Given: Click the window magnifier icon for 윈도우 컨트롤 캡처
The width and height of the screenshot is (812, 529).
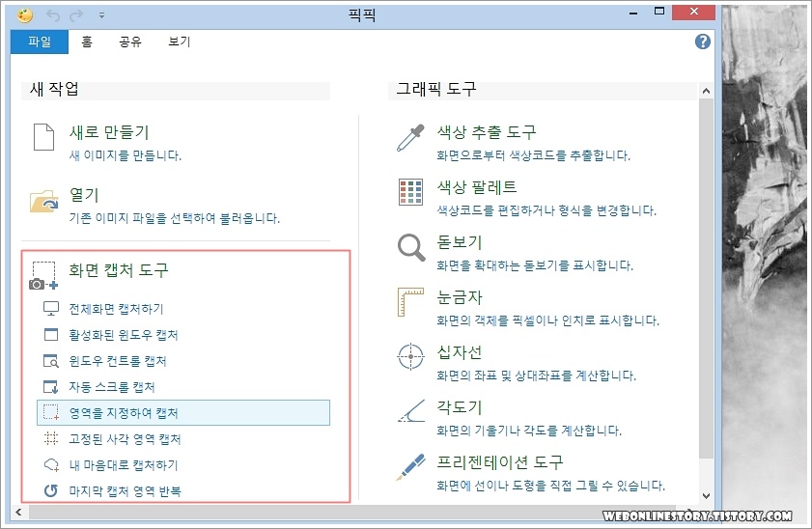Looking at the screenshot, I should [x=51, y=361].
